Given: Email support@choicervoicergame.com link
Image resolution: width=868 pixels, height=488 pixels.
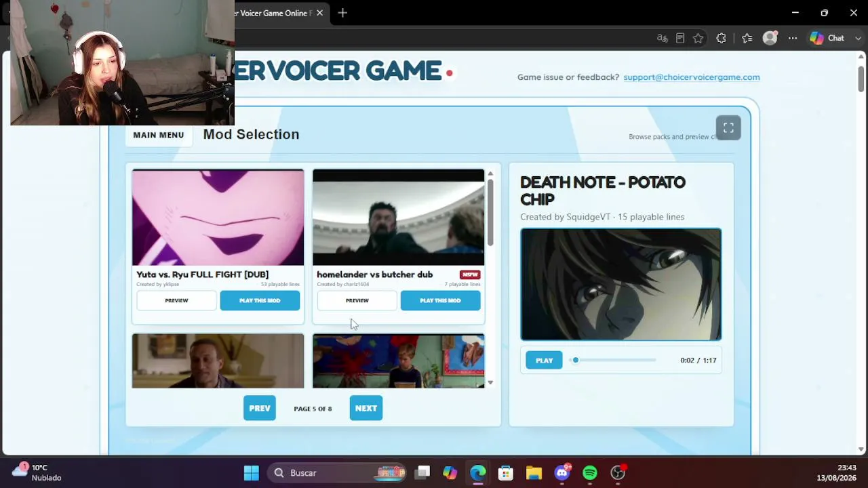Looking at the screenshot, I should point(692,77).
